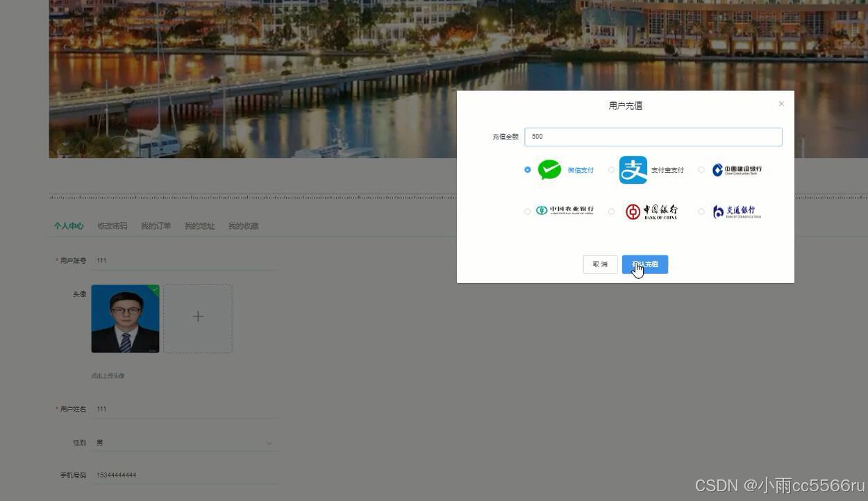
Task: Click the plus icon to add avatar
Action: (x=198, y=316)
